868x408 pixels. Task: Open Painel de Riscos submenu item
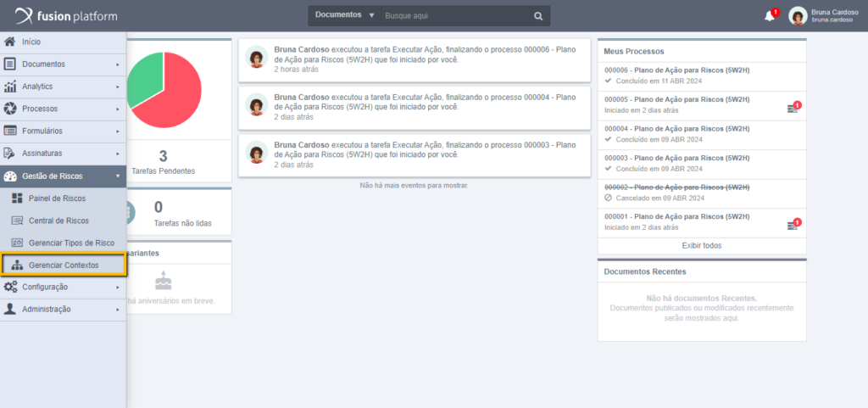(x=57, y=198)
